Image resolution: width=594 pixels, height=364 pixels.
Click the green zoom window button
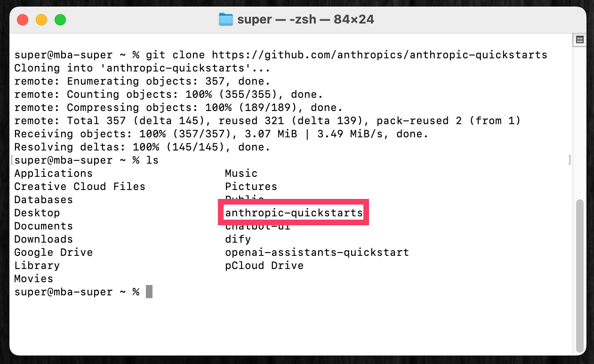coord(60,20)
